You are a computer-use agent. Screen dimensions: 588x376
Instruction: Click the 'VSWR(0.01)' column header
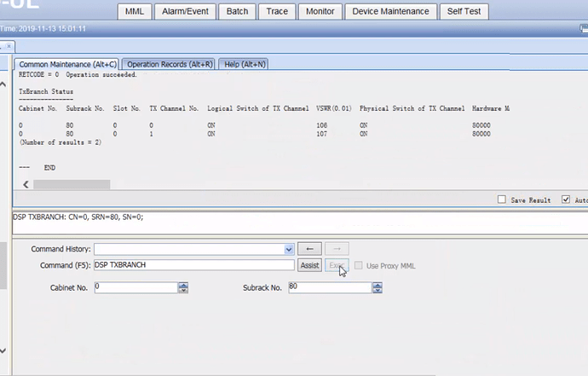(334, 108)
